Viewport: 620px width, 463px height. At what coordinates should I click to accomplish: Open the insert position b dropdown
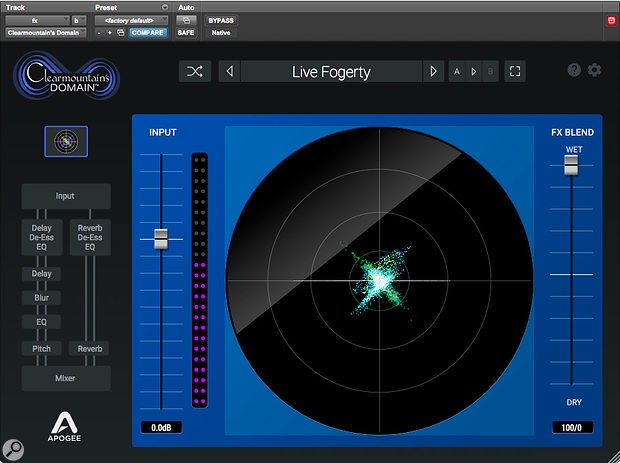pos(79,21)
